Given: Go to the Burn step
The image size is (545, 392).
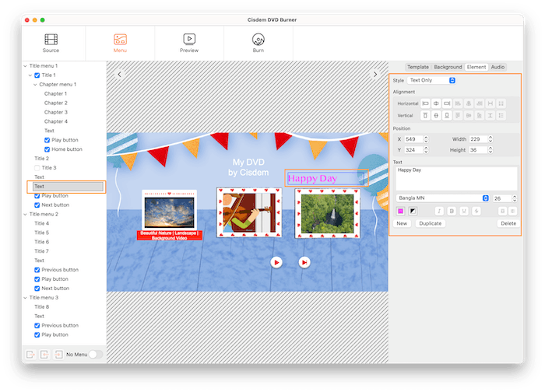Looking at the screenshot, I should pos(258,43).
